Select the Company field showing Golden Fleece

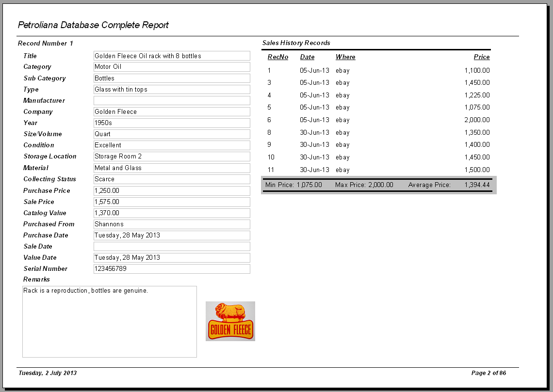(172, 111)
